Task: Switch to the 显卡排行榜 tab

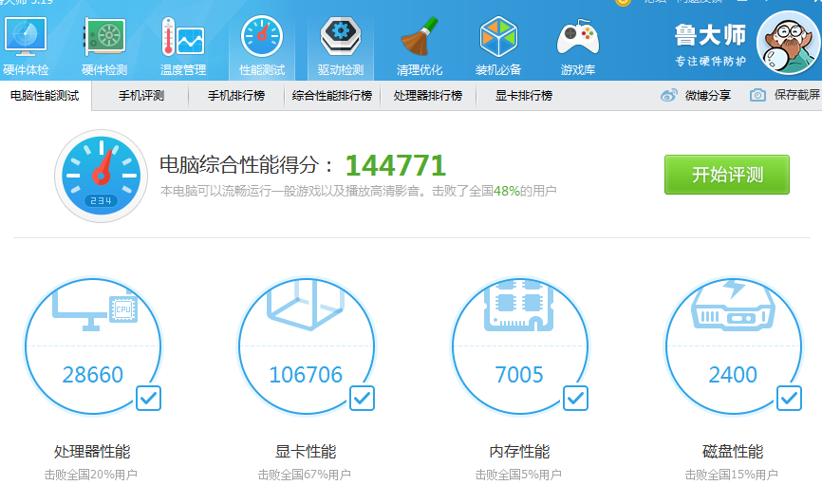Action: pos(524,96)
